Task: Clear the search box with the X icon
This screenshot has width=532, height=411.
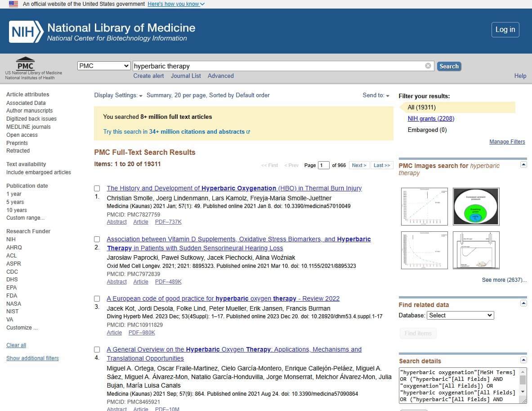Action: (x=428, y=66)
